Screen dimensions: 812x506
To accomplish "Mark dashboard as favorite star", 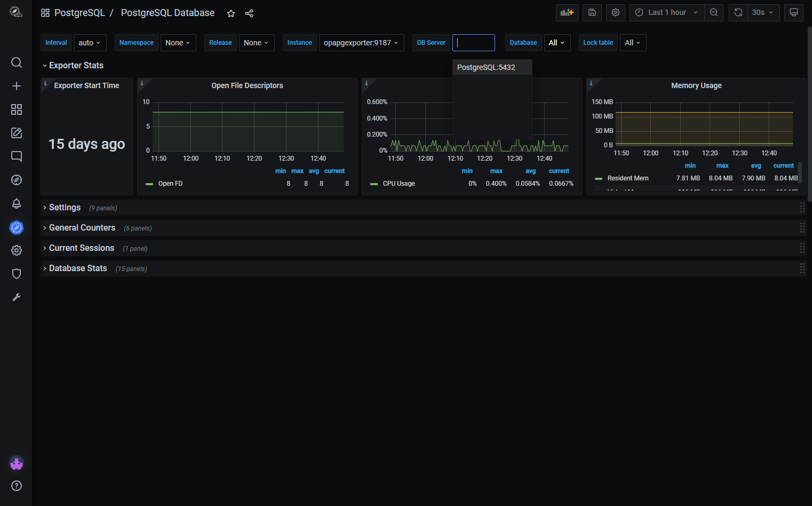I will click(231, 13).
